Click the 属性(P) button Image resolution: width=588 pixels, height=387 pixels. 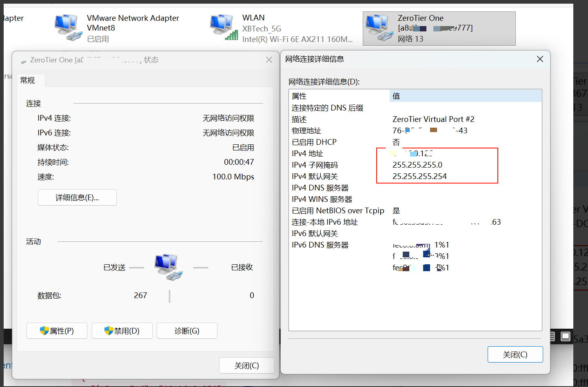(x=57, y=331)
